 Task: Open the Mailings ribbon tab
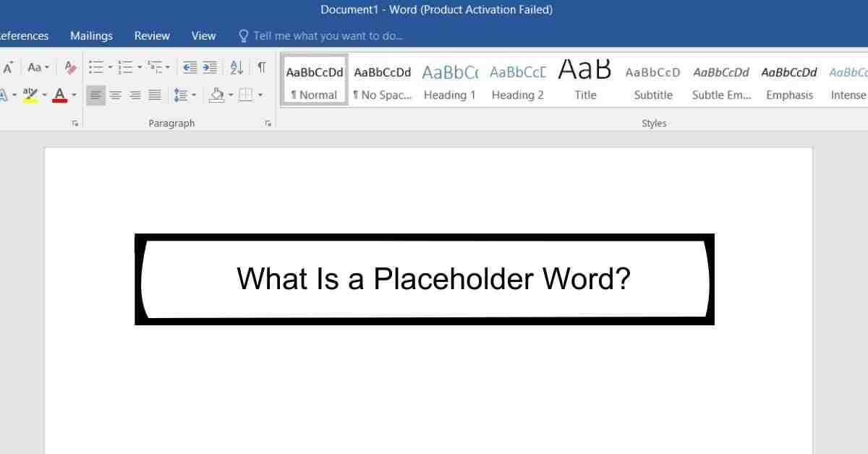point(91,35)
